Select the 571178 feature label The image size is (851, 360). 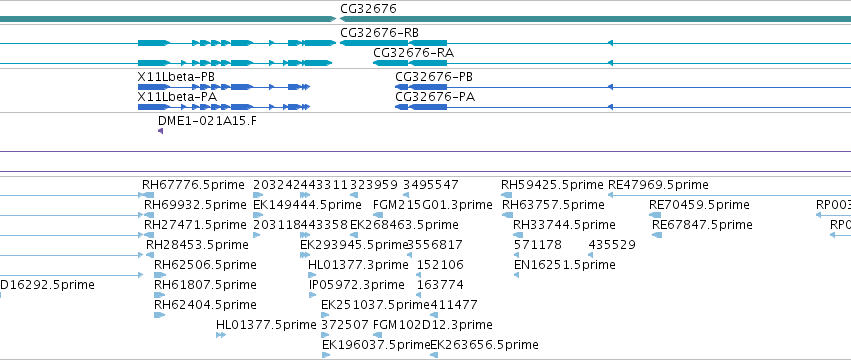click(538, 245)
